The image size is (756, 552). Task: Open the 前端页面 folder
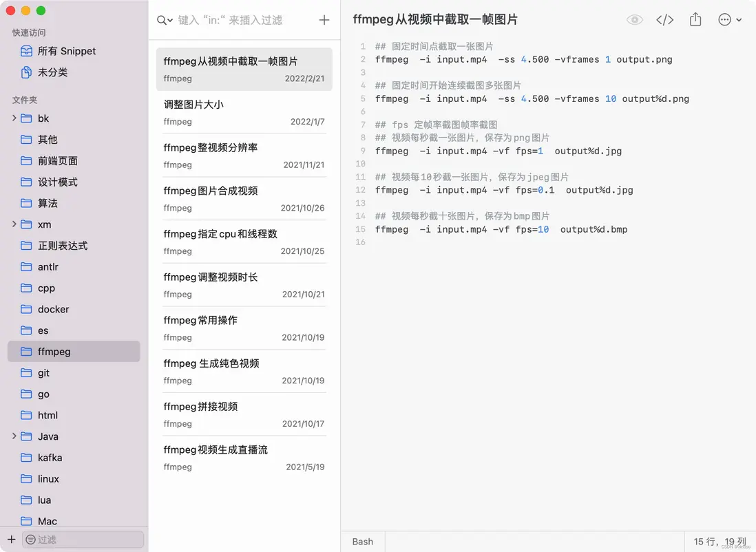pos(74,160)
